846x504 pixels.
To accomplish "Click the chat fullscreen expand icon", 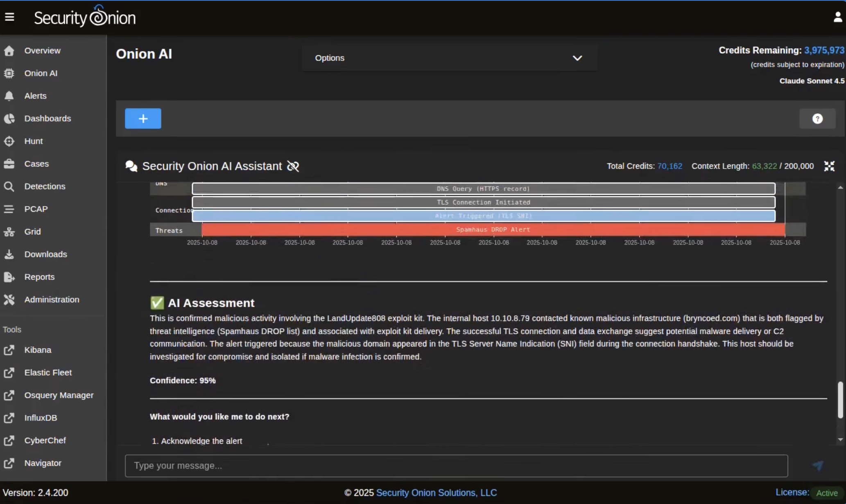I will (829, 166).
